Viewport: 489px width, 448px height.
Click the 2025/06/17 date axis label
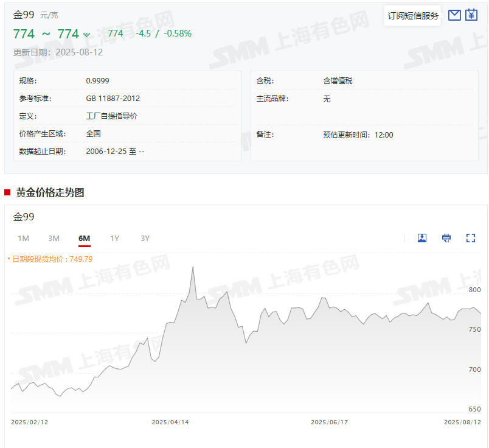[329, 422]
